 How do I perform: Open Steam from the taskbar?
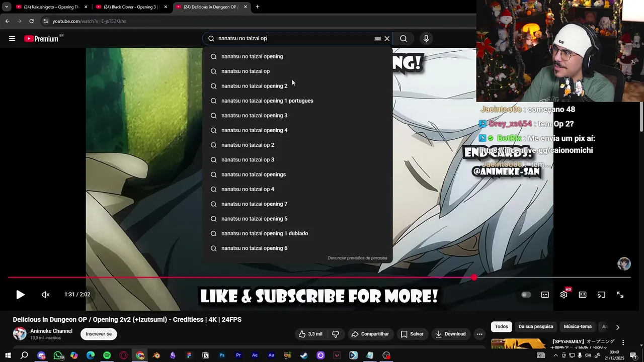coord(304,355)
